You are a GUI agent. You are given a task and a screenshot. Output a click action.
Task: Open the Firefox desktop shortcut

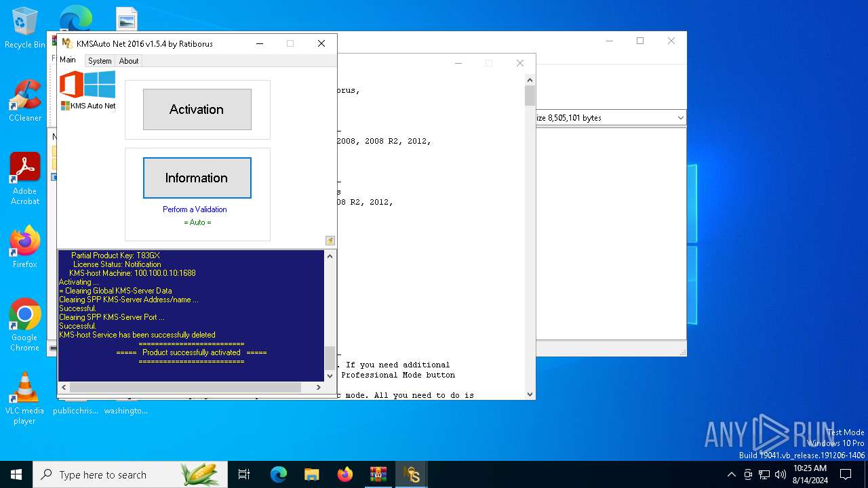coord(25,247)
